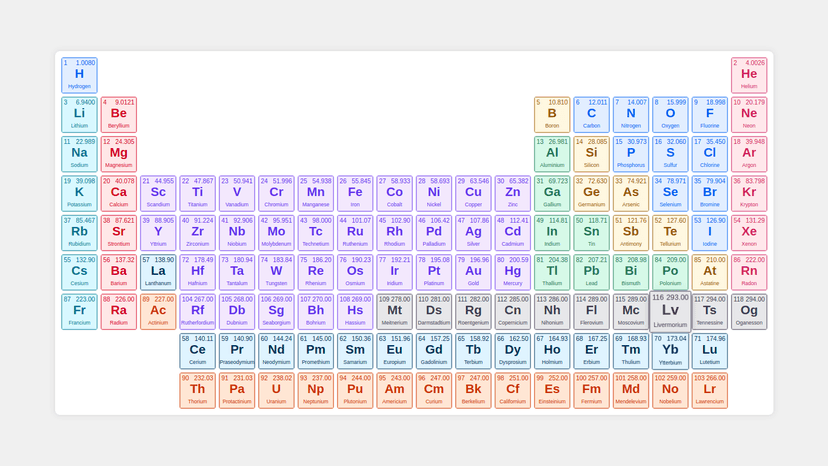Click the Lanthanum element tile

click(158, 271)
